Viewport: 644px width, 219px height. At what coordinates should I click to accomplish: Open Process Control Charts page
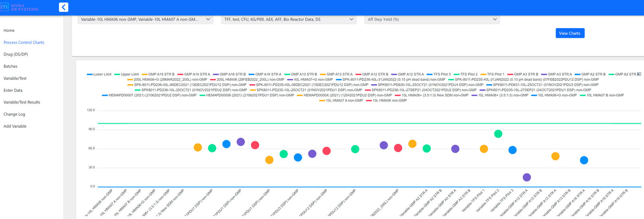(x=24, y=42)
